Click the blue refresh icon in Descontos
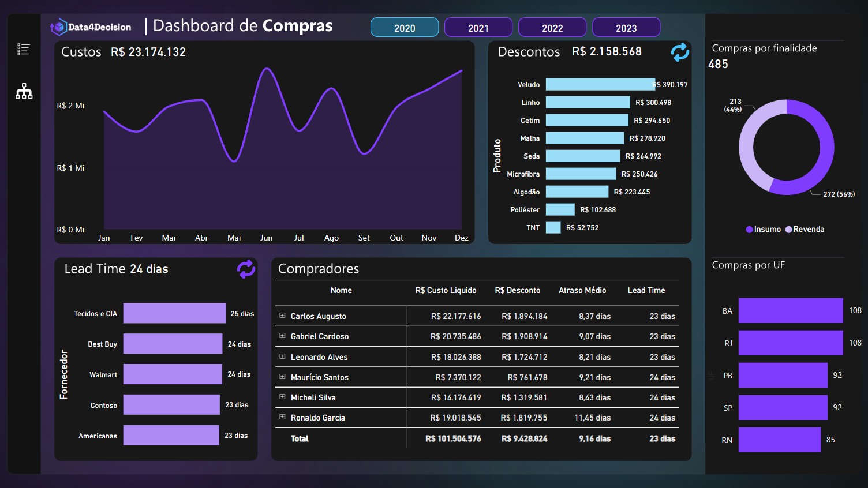The image size is (868, 488). tap(680, 52)
